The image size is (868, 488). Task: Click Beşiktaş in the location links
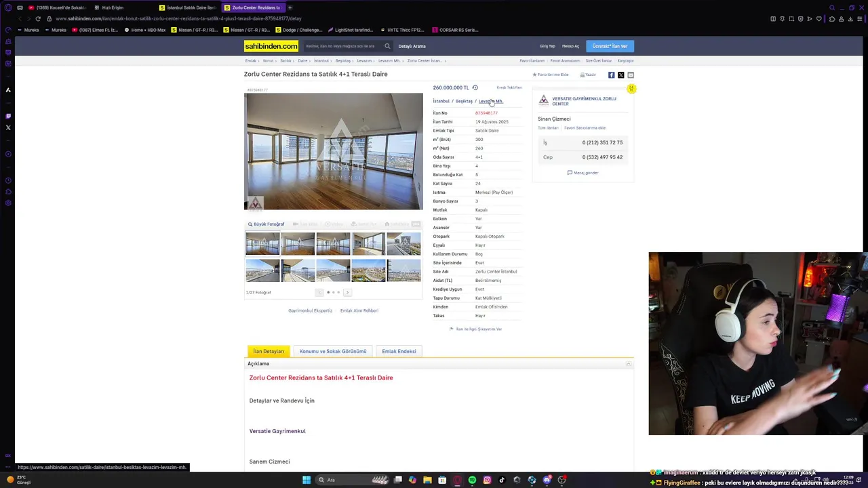point(464,101)
